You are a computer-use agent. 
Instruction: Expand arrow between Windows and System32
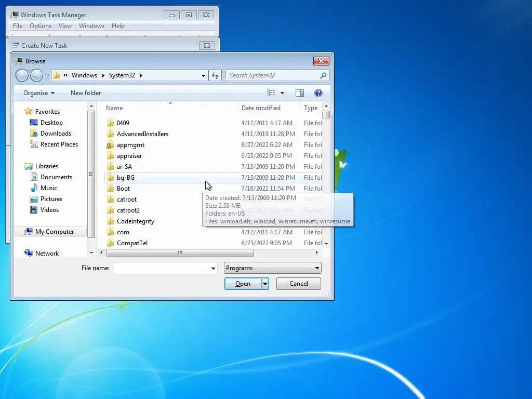click(103, 75)
